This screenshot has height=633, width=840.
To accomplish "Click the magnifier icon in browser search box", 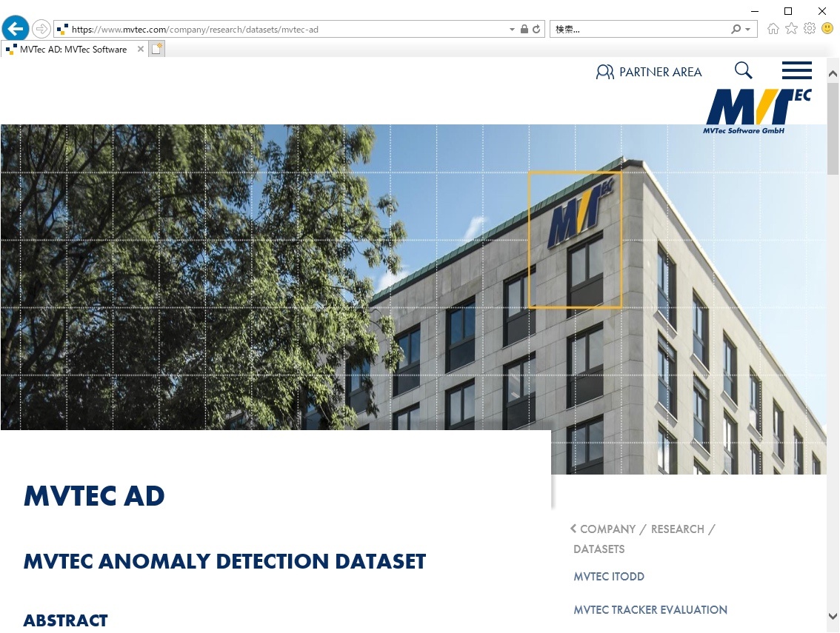I will 736,29.
